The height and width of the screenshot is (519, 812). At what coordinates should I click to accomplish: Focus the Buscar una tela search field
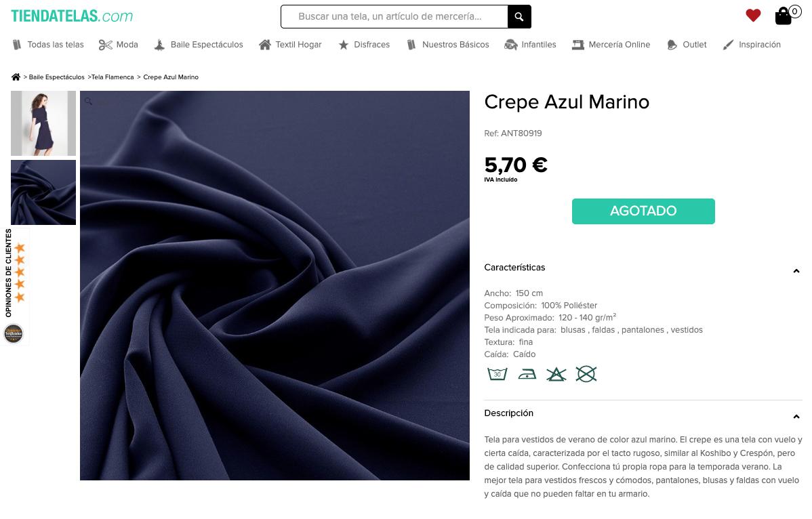(394, 16)
